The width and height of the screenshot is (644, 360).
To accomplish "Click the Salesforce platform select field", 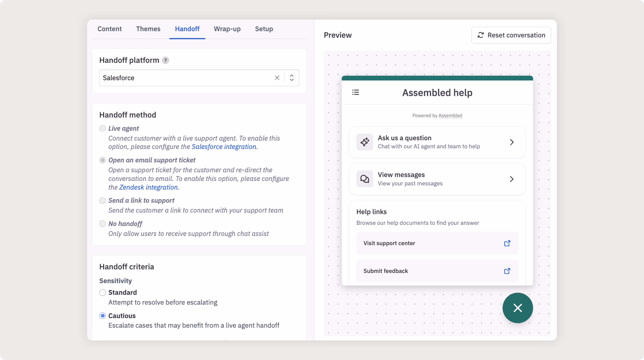I will tap(199, 78).
